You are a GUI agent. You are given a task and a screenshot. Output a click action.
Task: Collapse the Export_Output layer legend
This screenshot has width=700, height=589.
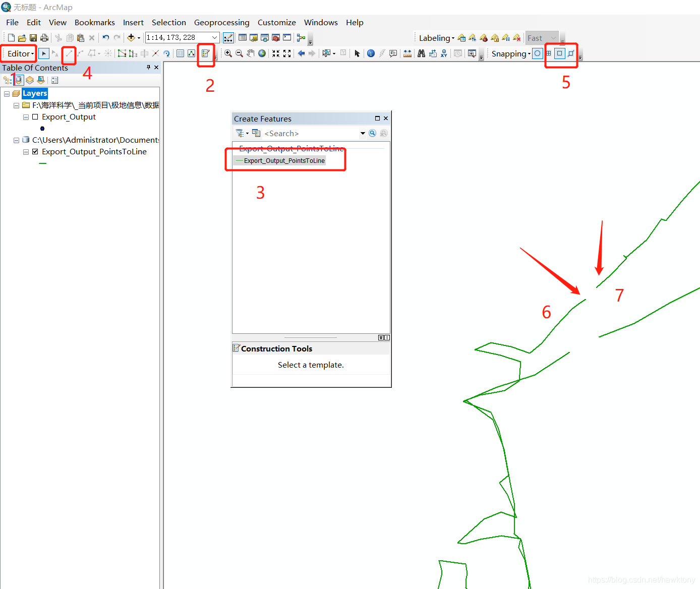coord(26,117)
